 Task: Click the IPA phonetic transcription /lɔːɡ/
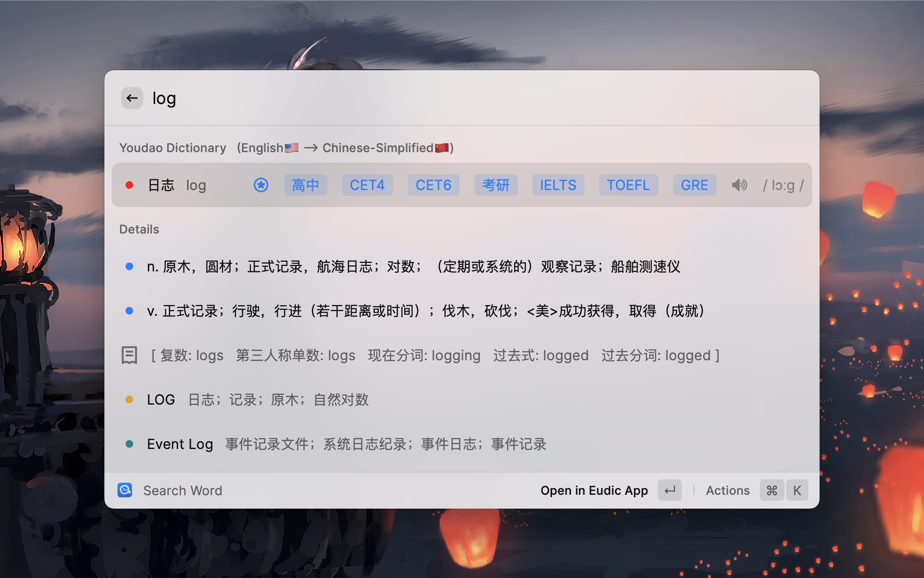click(783, 185)
